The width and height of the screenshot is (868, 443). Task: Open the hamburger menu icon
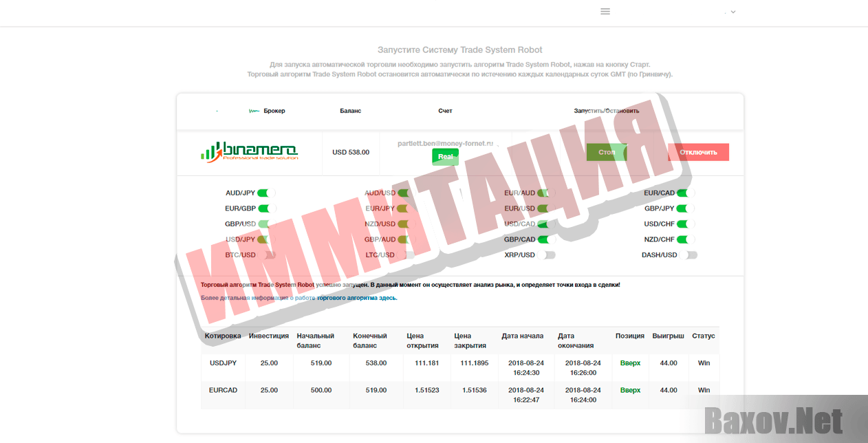coord(605,12)
